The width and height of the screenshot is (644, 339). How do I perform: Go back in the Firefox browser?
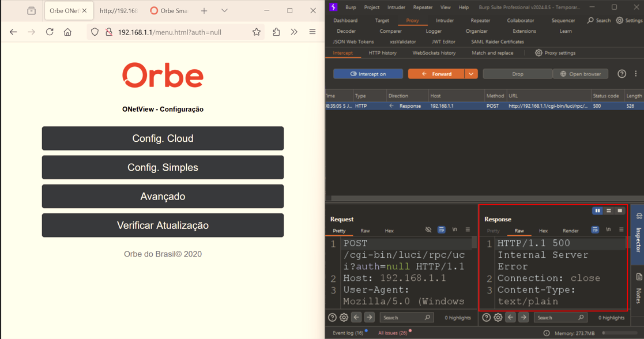click(13, 32)
